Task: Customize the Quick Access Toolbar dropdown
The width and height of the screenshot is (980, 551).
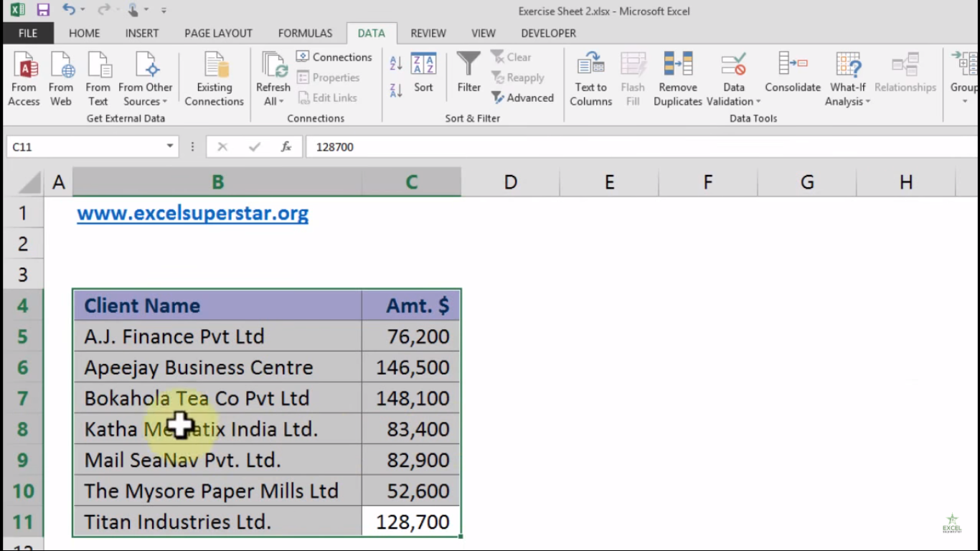Action: click(x=164, y=11)
